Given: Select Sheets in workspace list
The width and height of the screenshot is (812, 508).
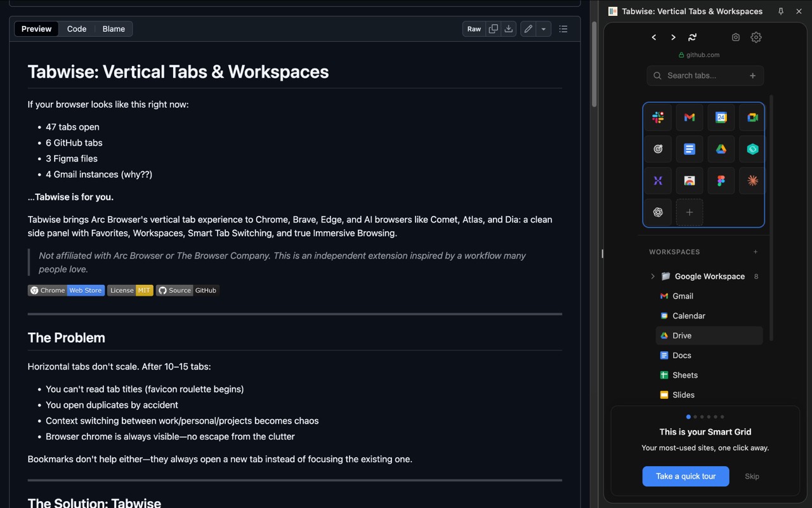Looking at the screenshot, I should coord(709,375).
